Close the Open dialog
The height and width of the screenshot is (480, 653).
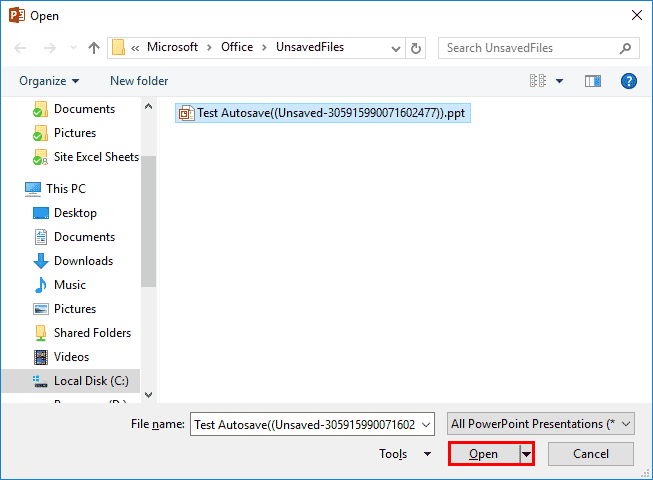point(637,15)
